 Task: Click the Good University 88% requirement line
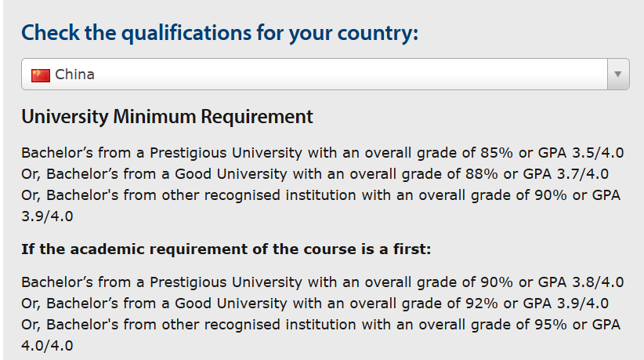(315, 174)
